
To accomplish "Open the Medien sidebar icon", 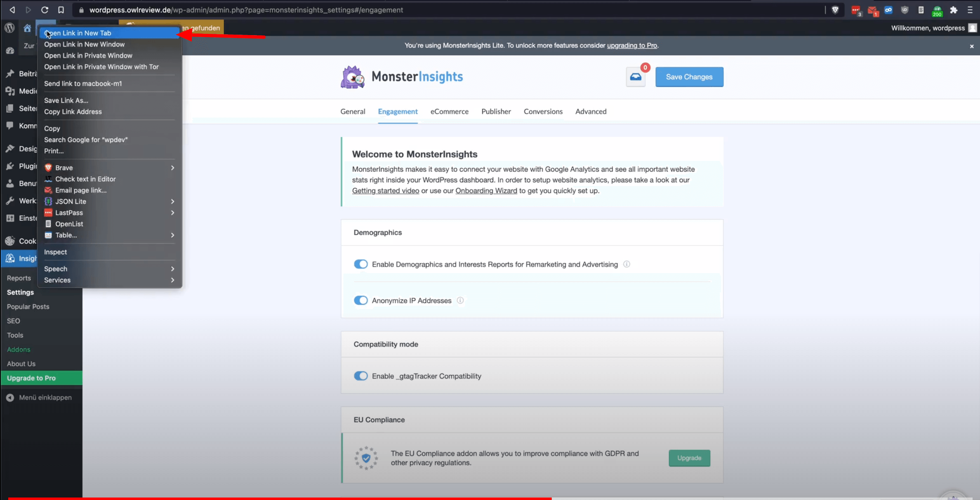I will 10,91.
